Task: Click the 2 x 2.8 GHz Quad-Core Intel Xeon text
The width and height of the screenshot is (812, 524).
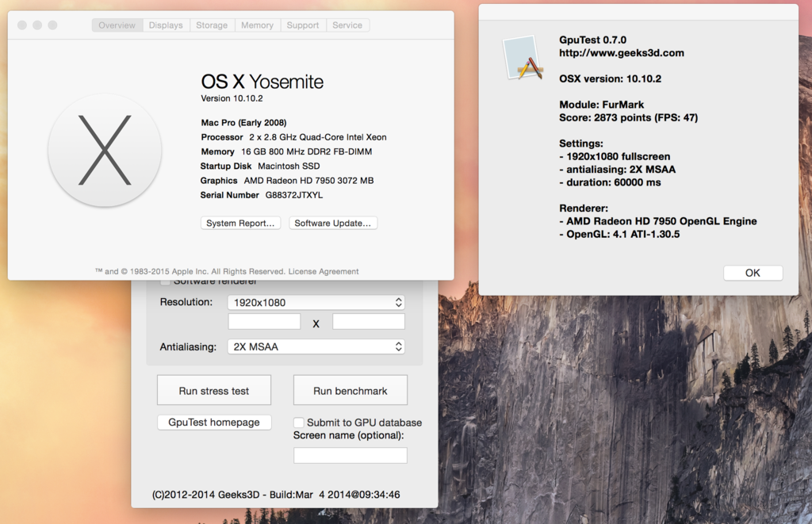Action: click(318, 137)
